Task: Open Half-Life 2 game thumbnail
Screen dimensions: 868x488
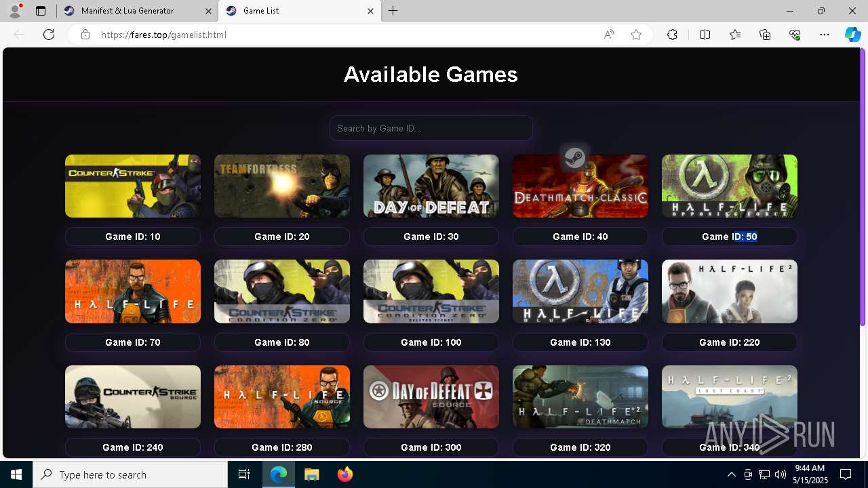Action: point(730,291)
